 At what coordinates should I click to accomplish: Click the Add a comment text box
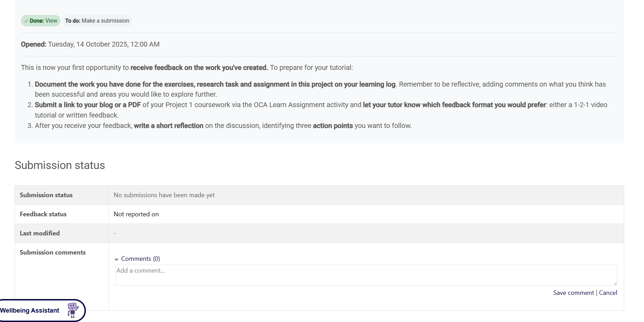pos(366,275)
